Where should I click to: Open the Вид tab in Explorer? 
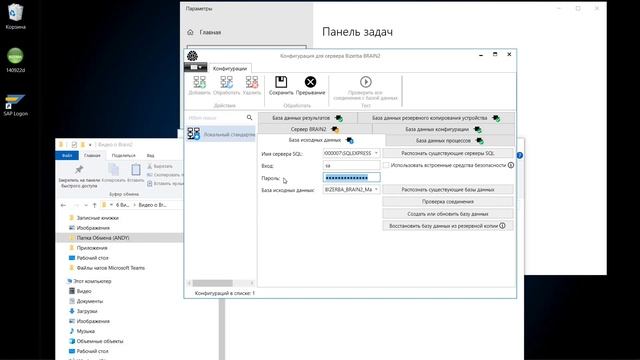pyautogui.click(x=150, y=155)
